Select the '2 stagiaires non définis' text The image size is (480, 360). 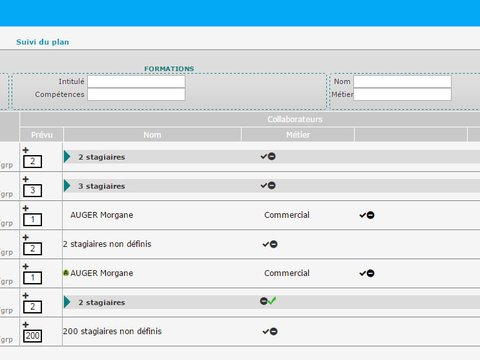click(x=107, y=244)
